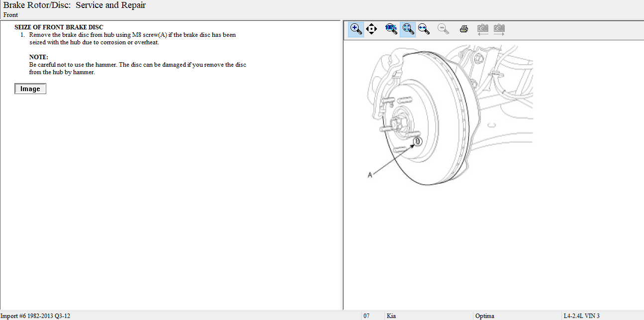
Task: Go to next image camera icon
Action: click(x=499, y=29)
